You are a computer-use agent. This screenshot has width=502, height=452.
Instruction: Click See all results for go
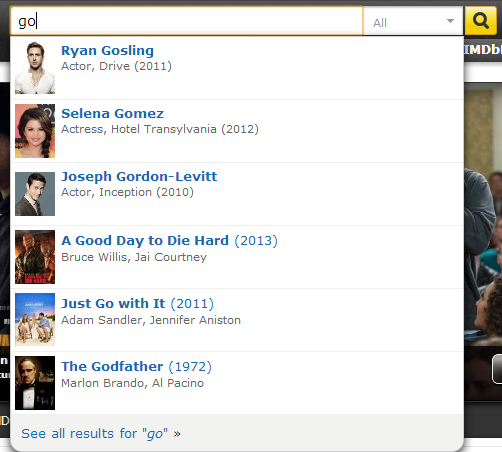(101, 434)
